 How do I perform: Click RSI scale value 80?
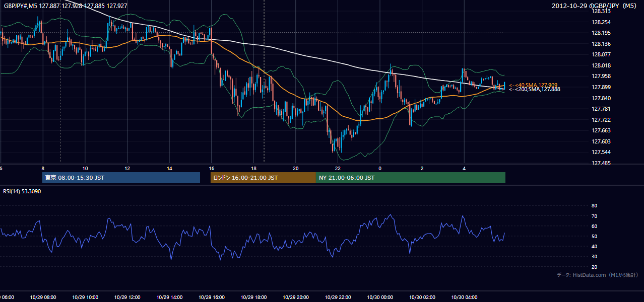pyautogui.click(x=594, y=206)
